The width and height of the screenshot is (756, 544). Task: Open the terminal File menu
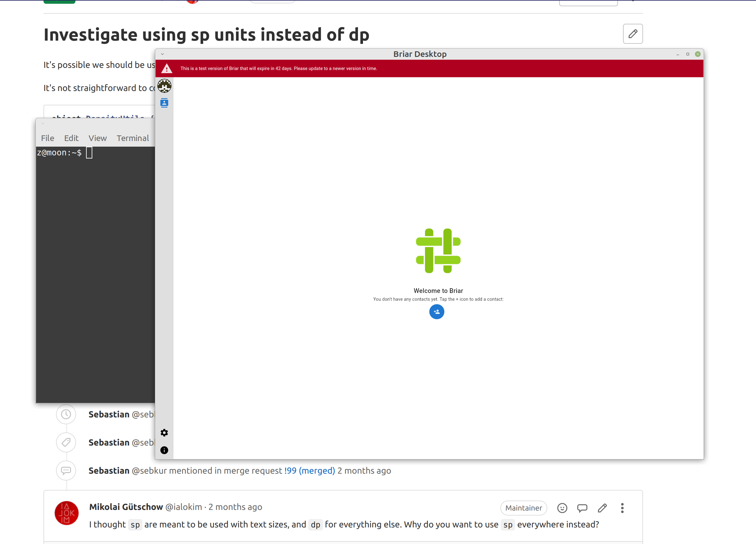click(x=48, y=138)
